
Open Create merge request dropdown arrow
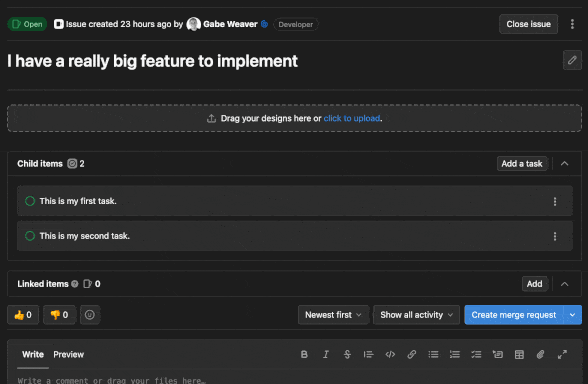pyautogui.click(x=572, y=315)
